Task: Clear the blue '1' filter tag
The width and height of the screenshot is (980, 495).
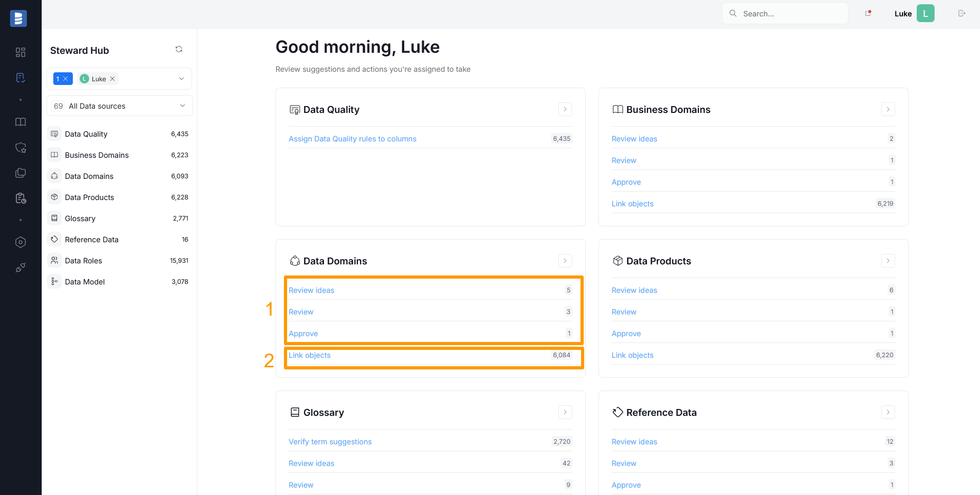Action: [65, 79]
